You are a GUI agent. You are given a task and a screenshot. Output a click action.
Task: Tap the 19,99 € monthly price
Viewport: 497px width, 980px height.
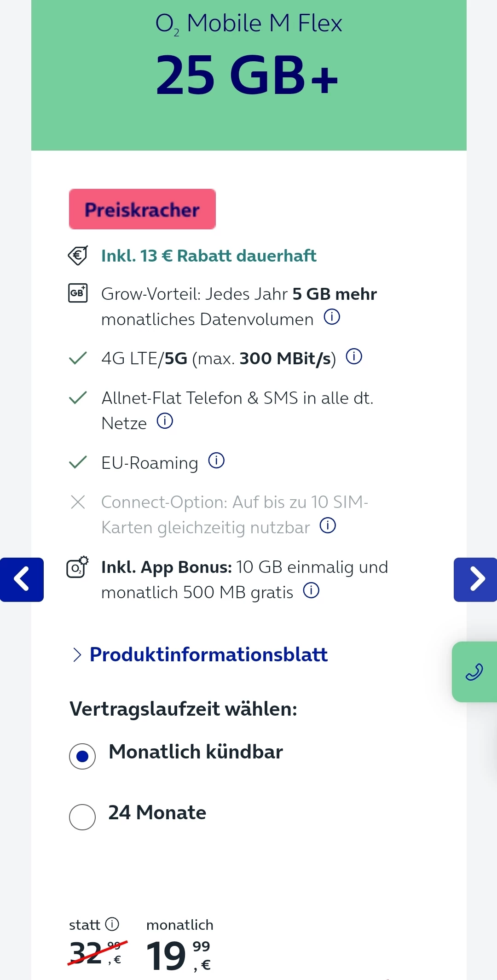179,955
